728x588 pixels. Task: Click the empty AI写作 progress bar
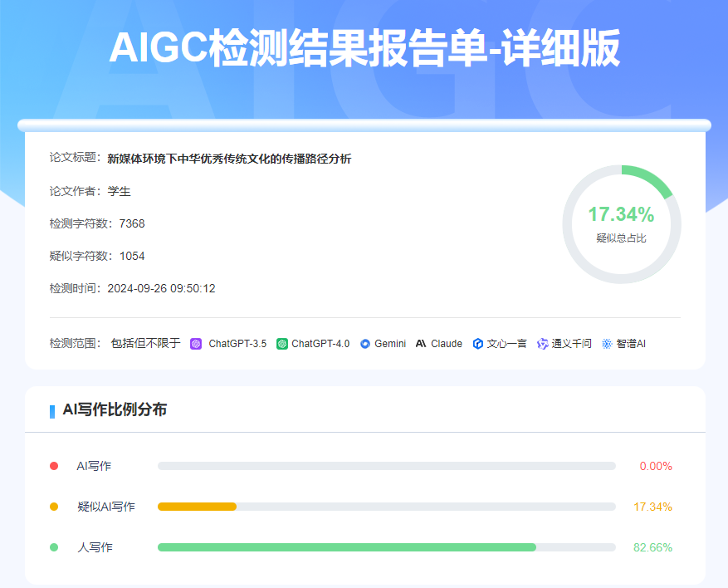point(386,466)
